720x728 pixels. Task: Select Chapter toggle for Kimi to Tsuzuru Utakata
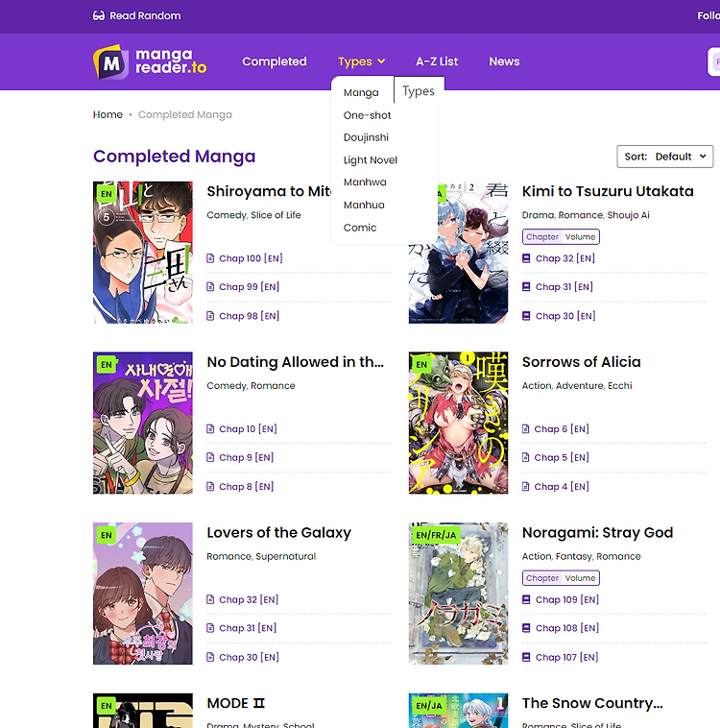pyautogui.click(x=542, y=237)
